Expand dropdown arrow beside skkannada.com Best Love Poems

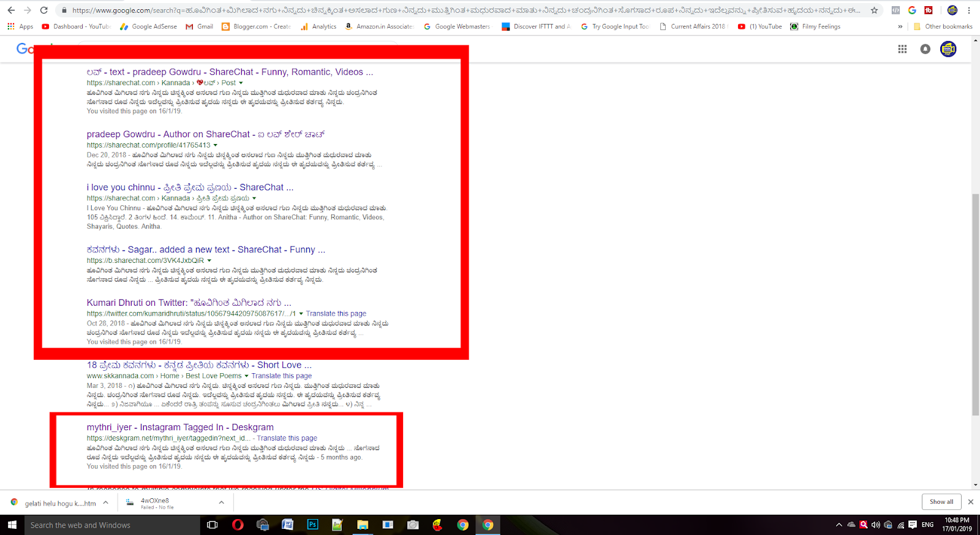point(246,376)
